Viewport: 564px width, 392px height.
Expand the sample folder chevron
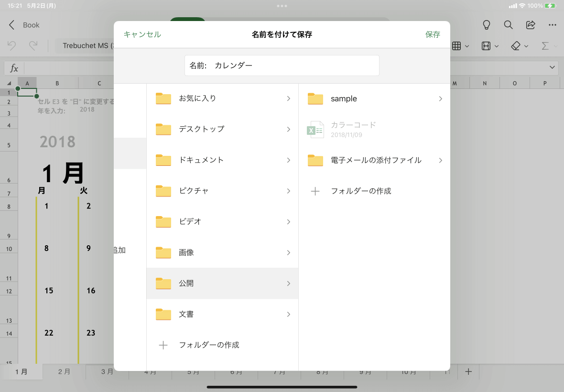pos(440,99)
